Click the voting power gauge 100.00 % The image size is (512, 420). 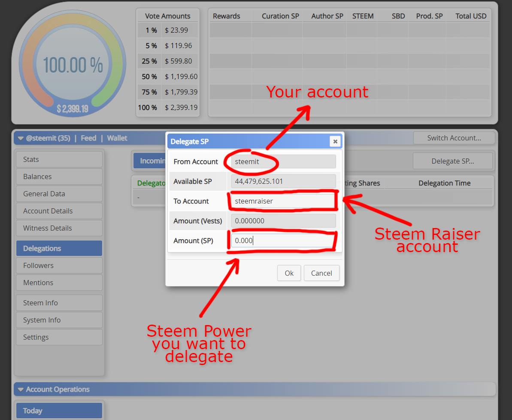pos(73,65)
